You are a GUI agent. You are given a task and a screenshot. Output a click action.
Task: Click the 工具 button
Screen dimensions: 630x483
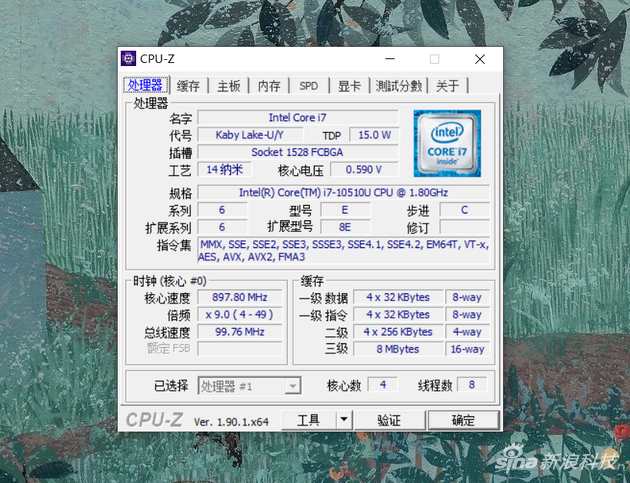tap(309, 420)
